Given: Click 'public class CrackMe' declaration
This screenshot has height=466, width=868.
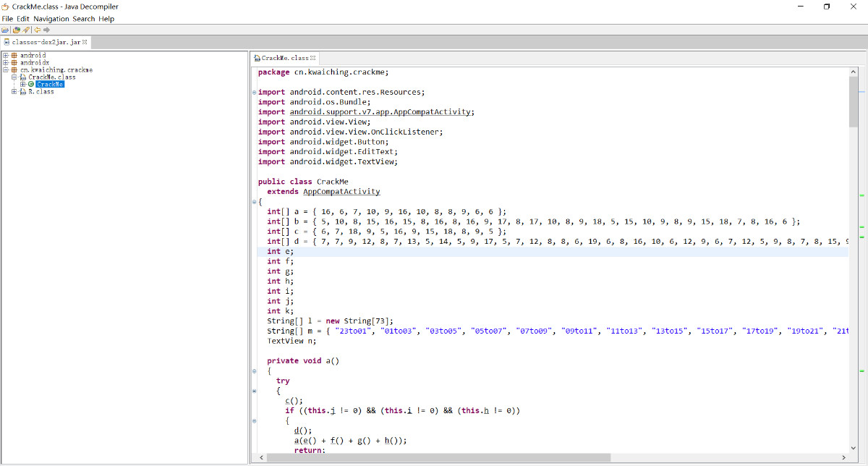Looking at the screenshot, I should pos(303,182).
